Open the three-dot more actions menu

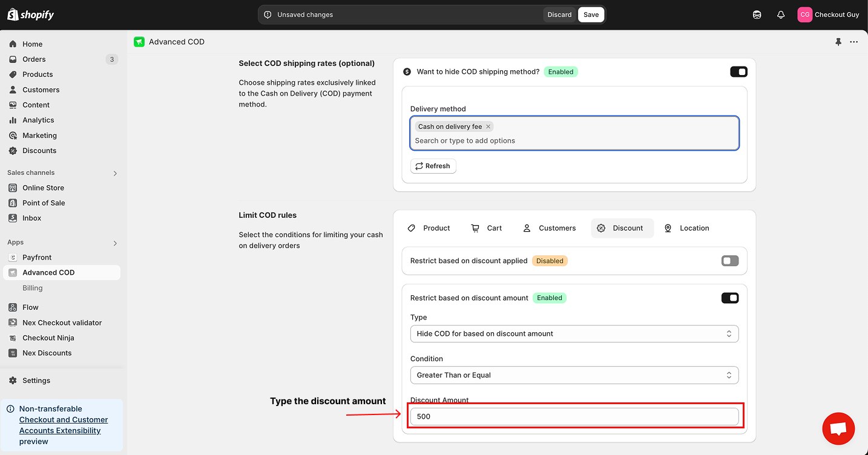[853, 42]
